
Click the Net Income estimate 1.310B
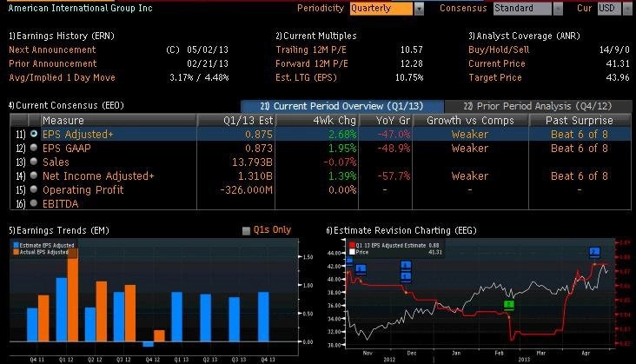click(x=255, y=176)
